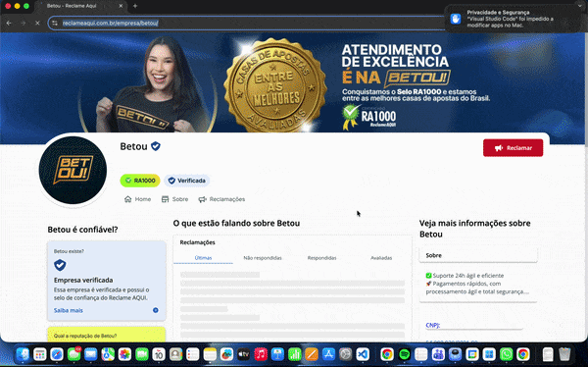This screenshot has height=367, width=588.
Task: Open a new browser tab with plus
Action: tap(135, 6)
